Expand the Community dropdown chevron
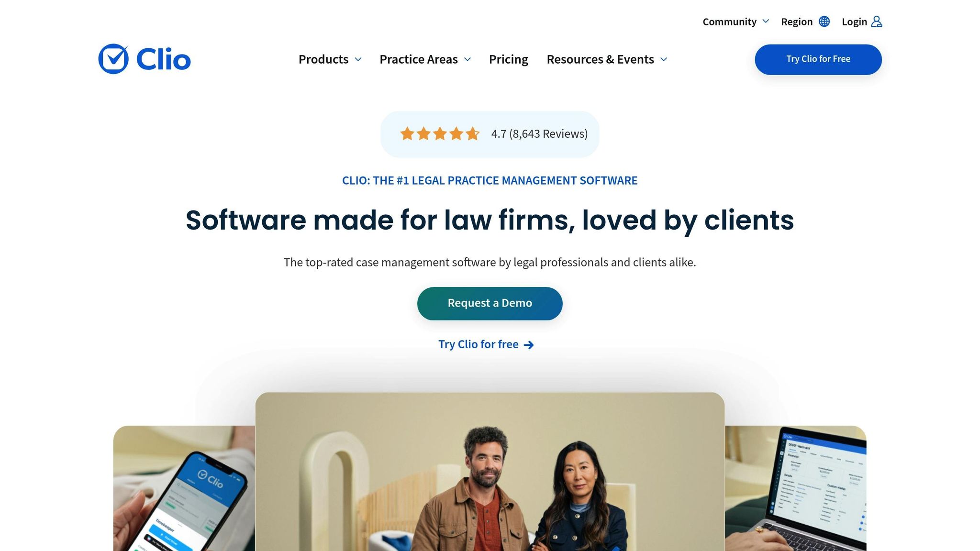This screenshot has height=551, width=980. 766,21
